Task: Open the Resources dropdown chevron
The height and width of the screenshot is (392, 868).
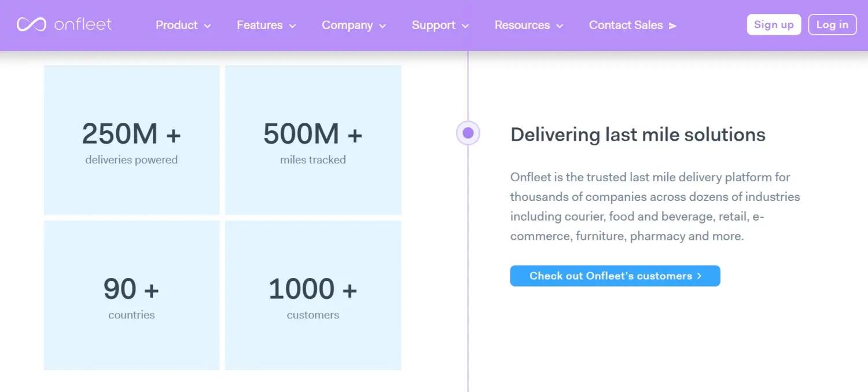Action: (560, 26)
